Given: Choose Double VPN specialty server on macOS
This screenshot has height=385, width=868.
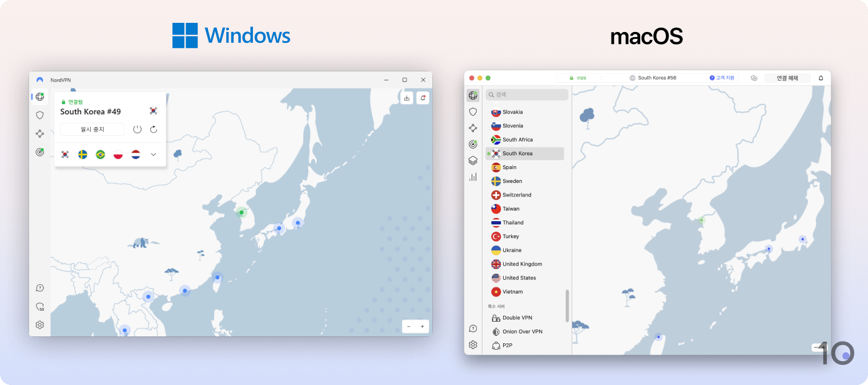Looking at the screenshot, I should point(525,318).
